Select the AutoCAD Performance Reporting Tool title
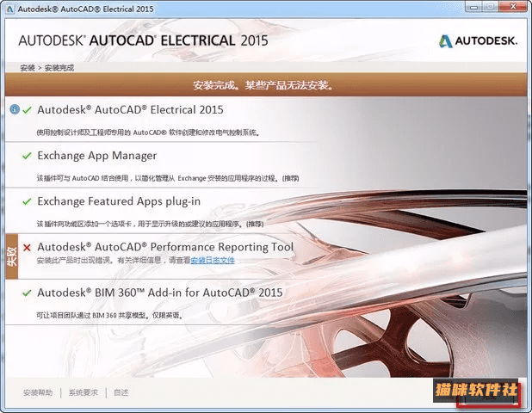The image size is (532, 413). point(165,247)
